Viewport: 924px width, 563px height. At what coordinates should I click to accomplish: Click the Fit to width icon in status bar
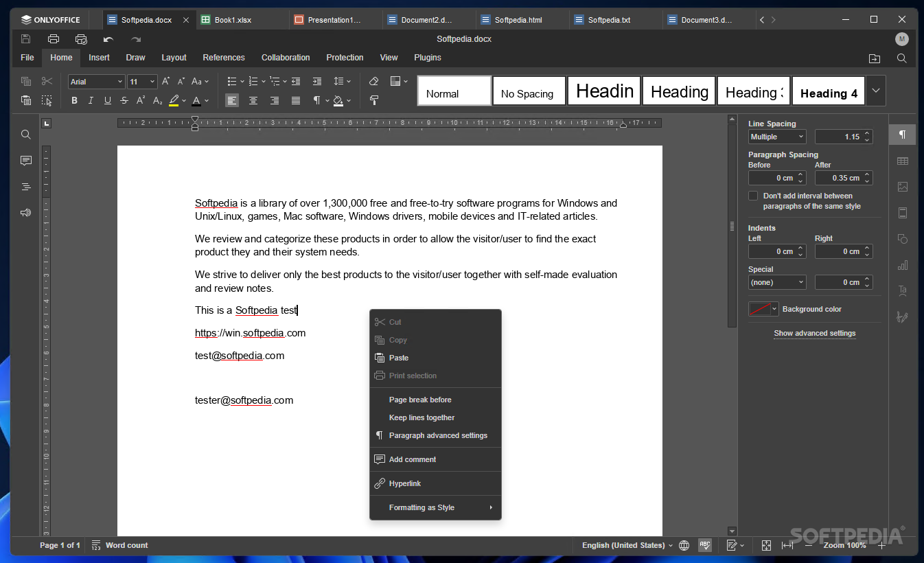coord(787,545)
